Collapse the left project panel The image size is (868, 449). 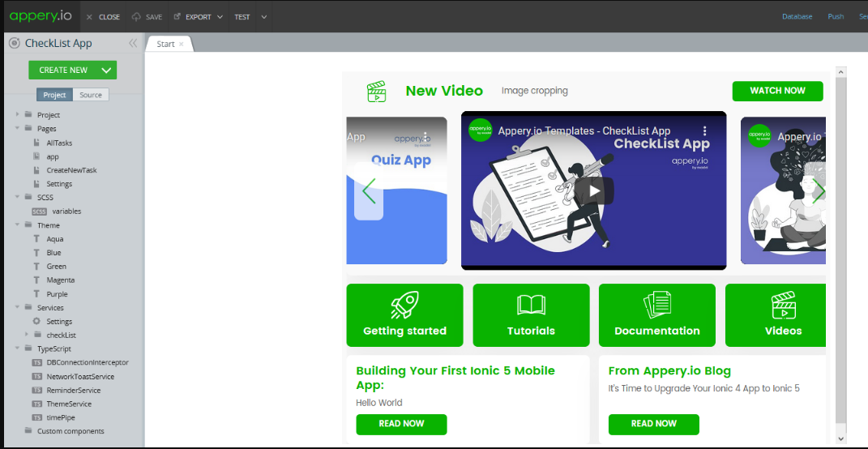tap(133, 43)
